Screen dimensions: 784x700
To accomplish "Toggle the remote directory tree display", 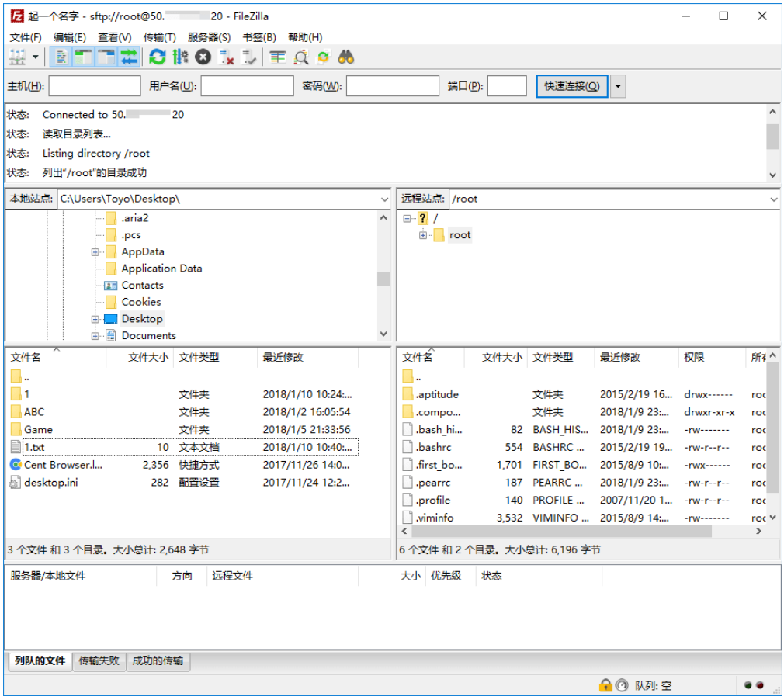I will [x=106, y=57].
